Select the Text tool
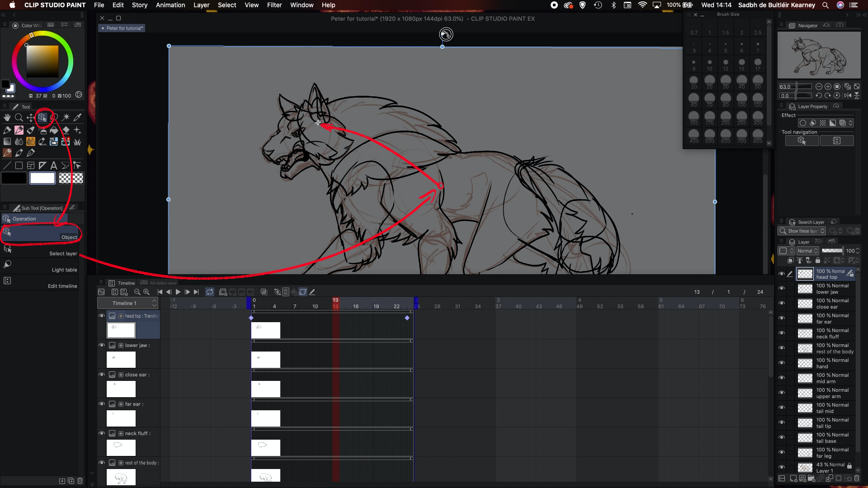This screenshot has width=868, height=488. tap(54, 165)
